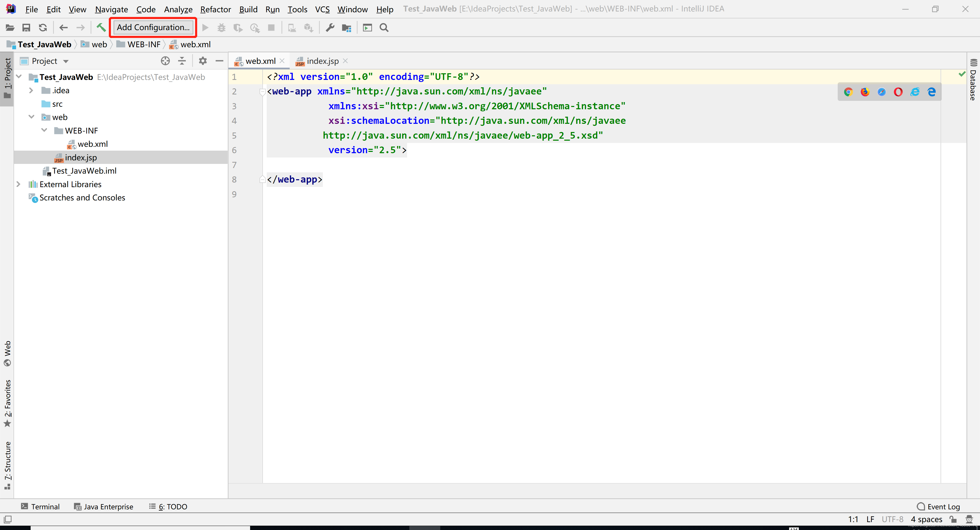This screenshot has height=530, width=980.
Task: Click the Run play icon
Action: pos(205,27)
